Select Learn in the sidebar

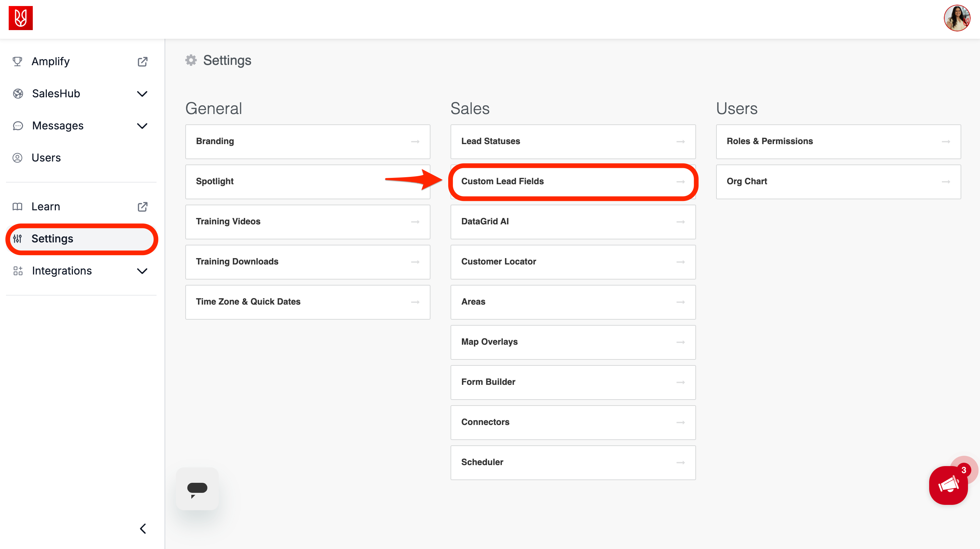click(45, 206)
